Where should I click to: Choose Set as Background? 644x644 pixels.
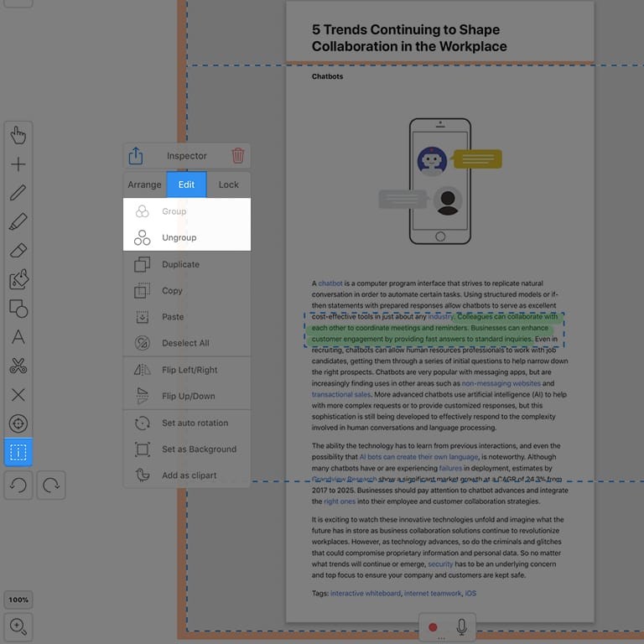point(187,449)
